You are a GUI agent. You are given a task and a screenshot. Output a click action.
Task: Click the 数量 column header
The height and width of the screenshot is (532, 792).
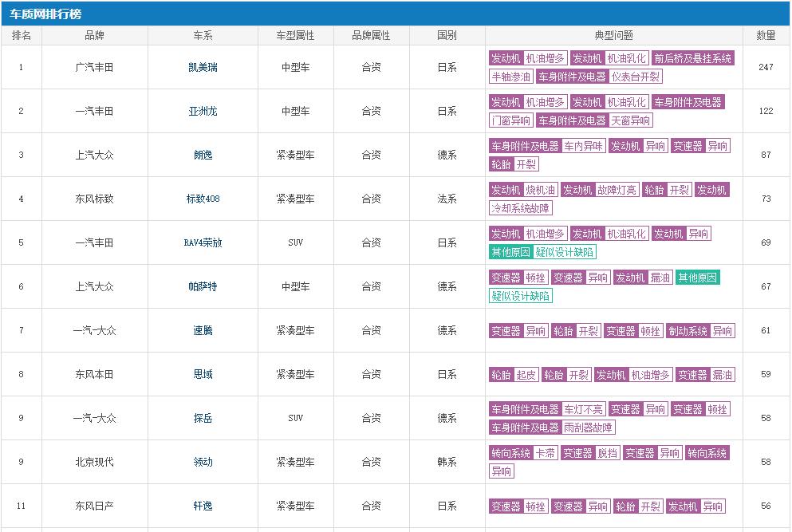[x=766, y=36]
